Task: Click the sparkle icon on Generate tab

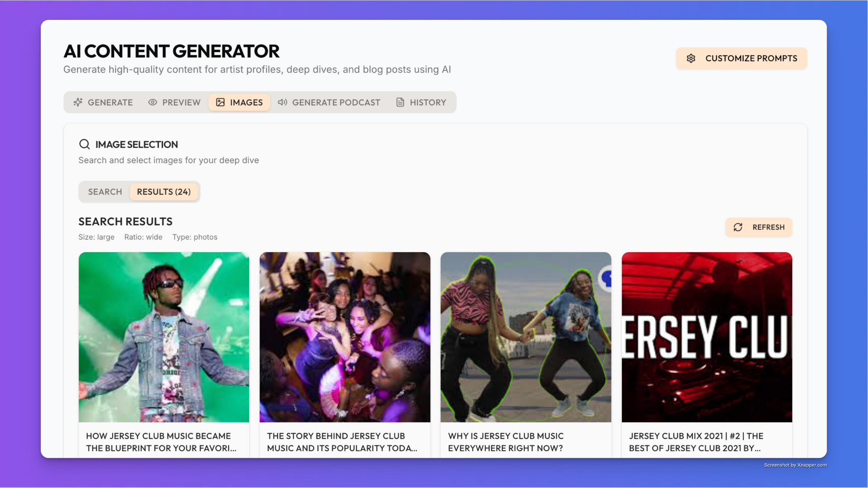Action: 78,102
